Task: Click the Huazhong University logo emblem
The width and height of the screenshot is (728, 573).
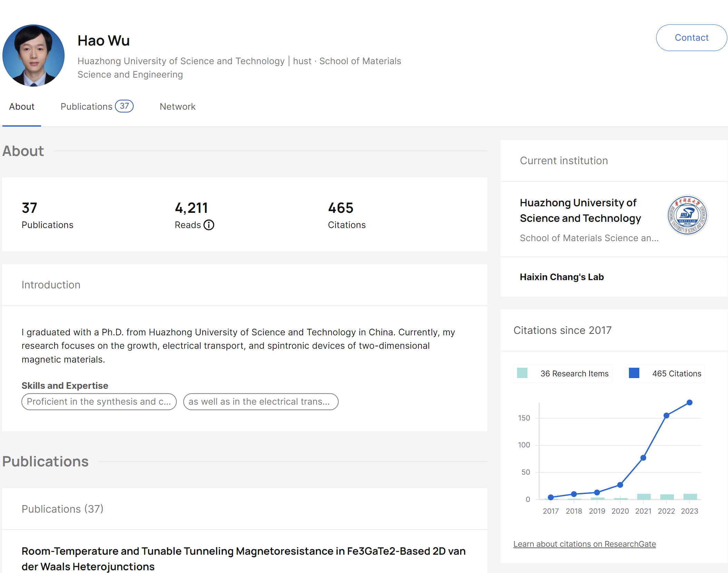Action: [x=687, y=215]
